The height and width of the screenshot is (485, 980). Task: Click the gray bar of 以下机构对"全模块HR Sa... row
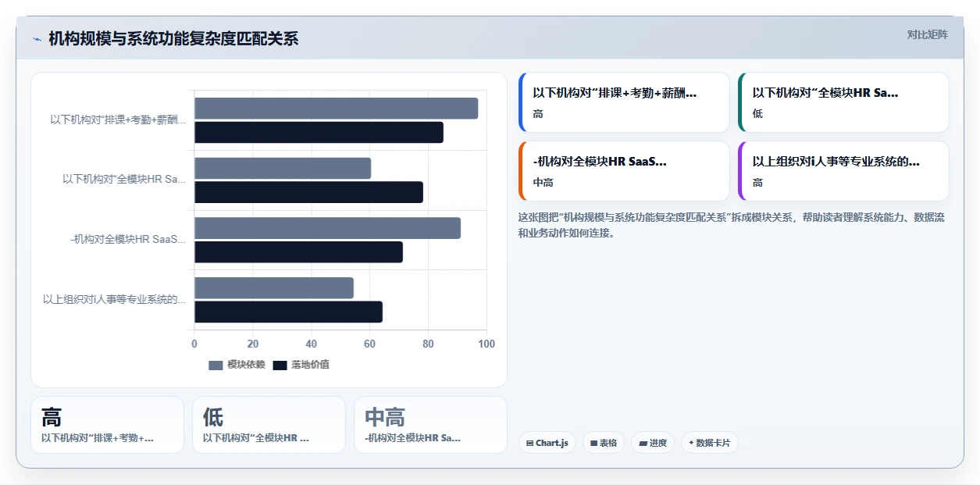tap(283, 168)
